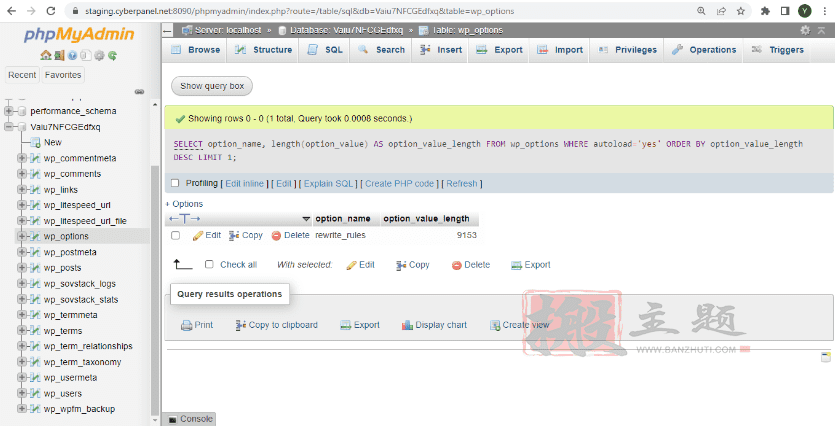This screenshot has height=432, width=835.
Task: Expand wp_termmeta table node
Action: (22, 315)
